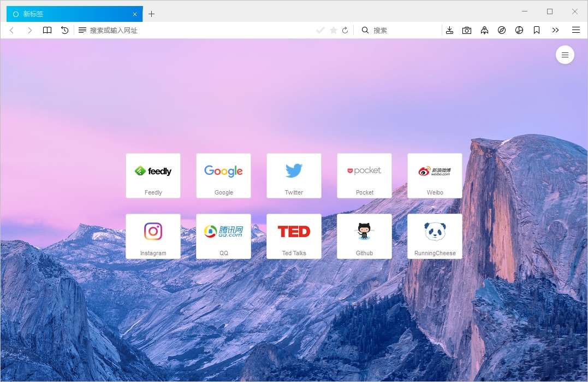Bookmark this page with the star icon
Image resolution: width=588 pixels, height=382 pixels.
coord(334,31)
